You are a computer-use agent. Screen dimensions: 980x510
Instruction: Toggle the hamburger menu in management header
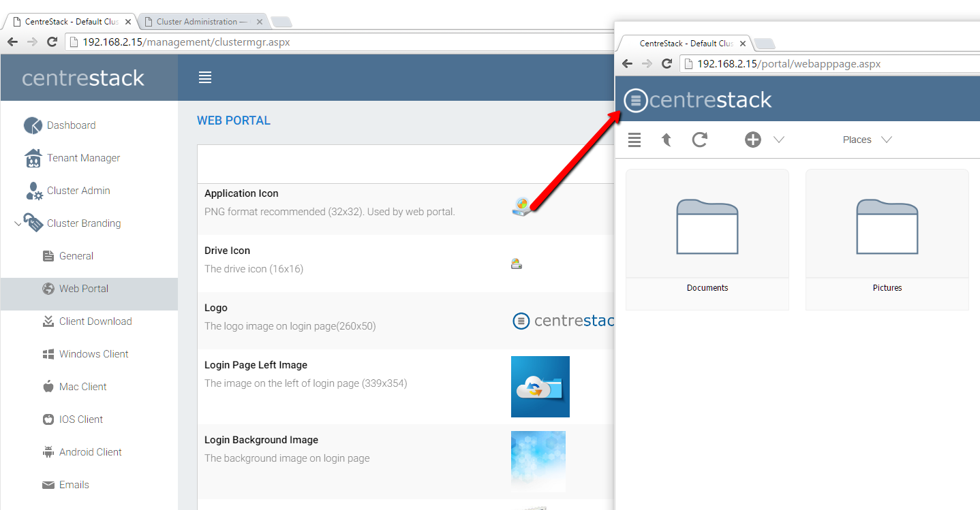[x=205, y=78]
